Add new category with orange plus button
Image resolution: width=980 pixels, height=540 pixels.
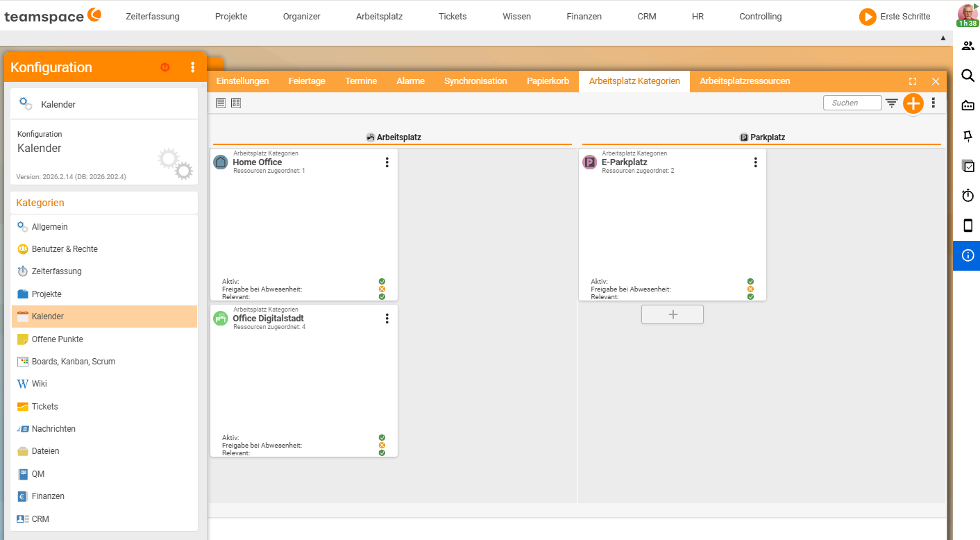pyautogui.click(x=913, y=103)
